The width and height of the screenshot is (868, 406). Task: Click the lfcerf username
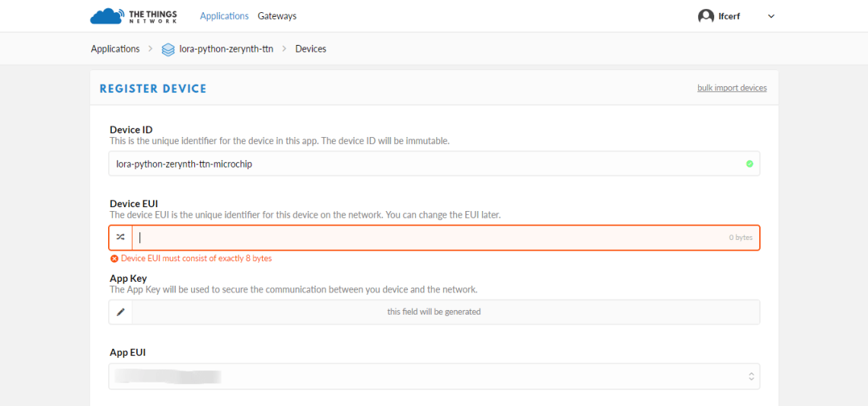pyautogui.click(x=729, y=17)
